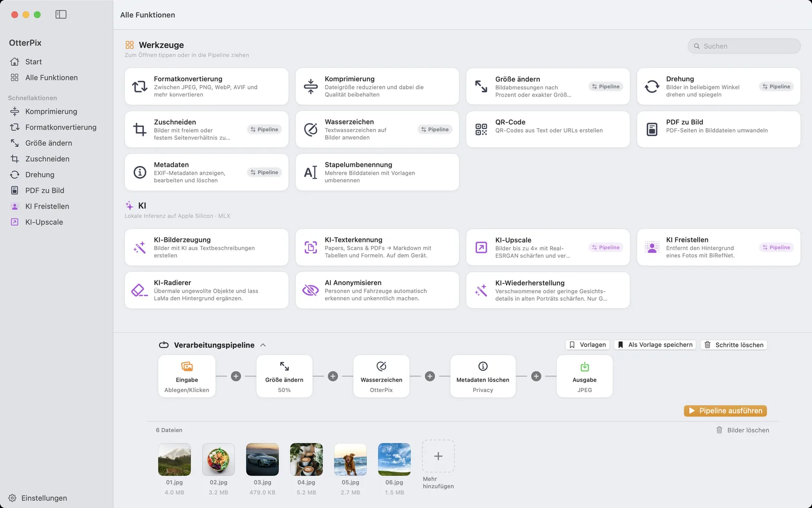Open Einstellungen gear icon
The image size is (812, 508).
12,498
